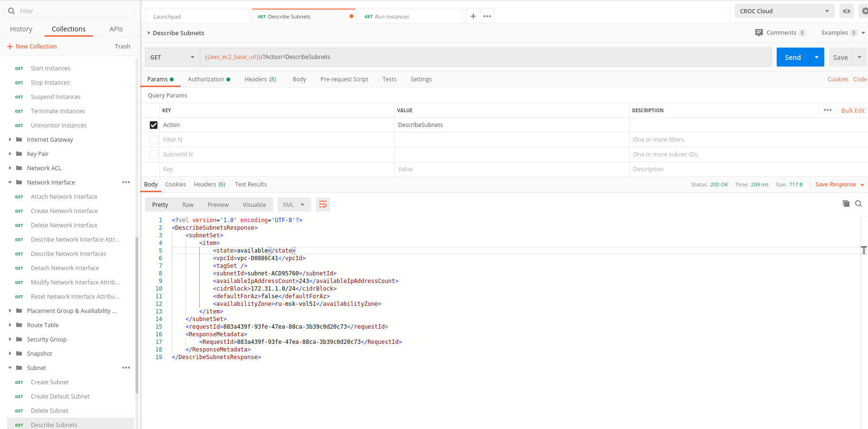Open the Send button dropdown arrow
This screenshot has width=868, height=429.
point(817,57)
